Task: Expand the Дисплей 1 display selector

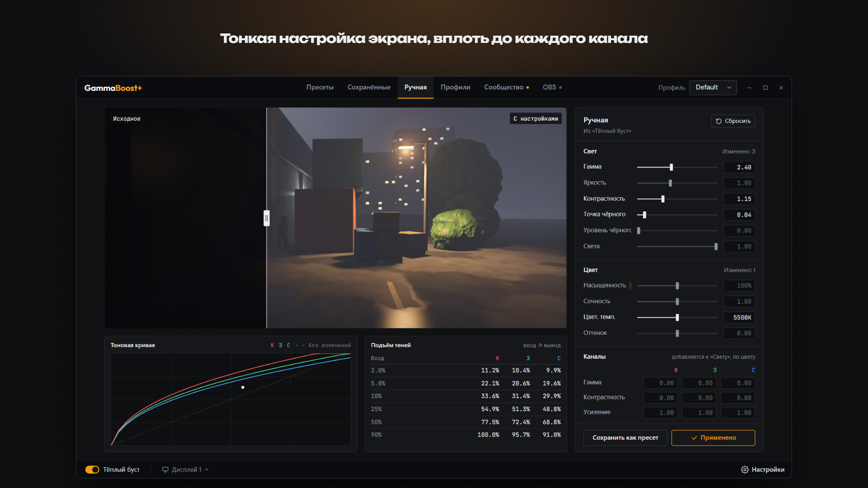Action: tap(186, 469)
